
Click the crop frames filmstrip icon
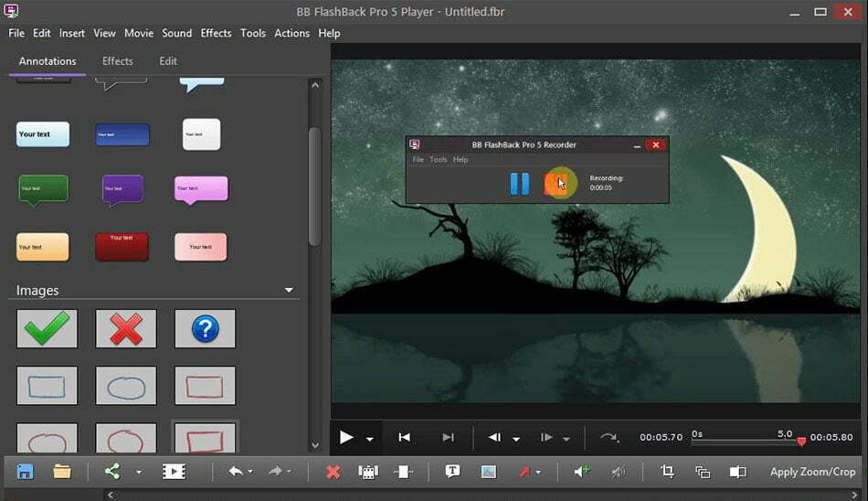tap(368, 472)
